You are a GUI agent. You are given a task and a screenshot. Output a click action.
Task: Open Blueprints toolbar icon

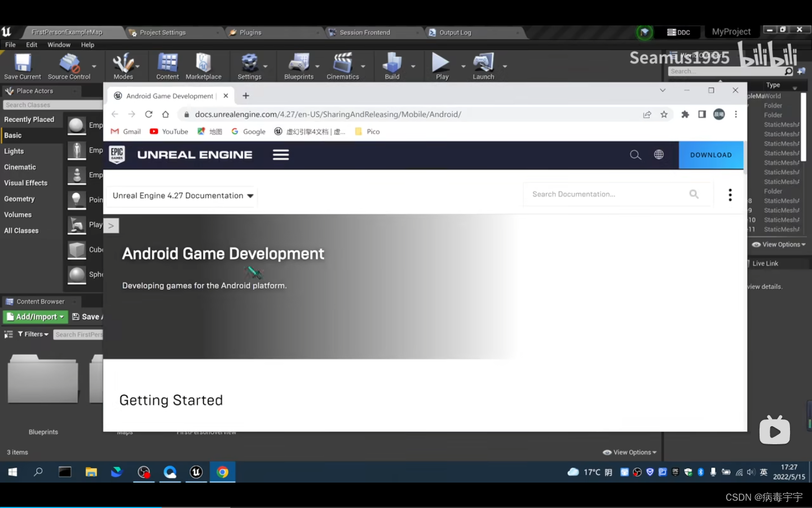[299, 66]
